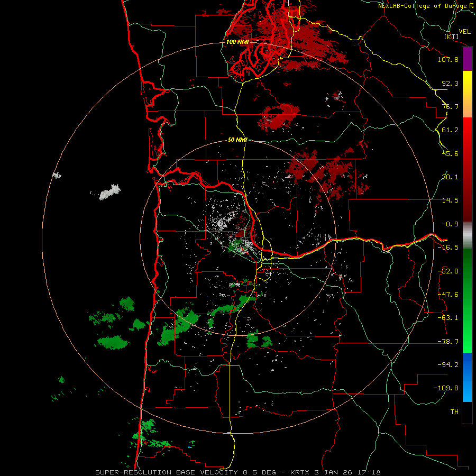Viewport: 476px width, 476px height.
Task: Select the -32.0 scale value
Action: click(448, 271)
